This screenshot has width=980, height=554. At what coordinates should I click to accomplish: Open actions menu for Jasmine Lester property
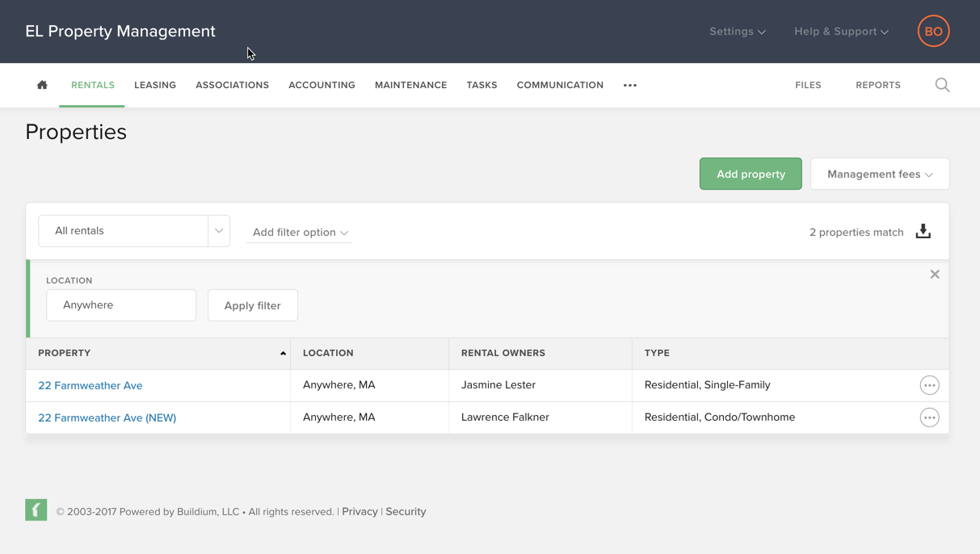click(x=929, y=385)
